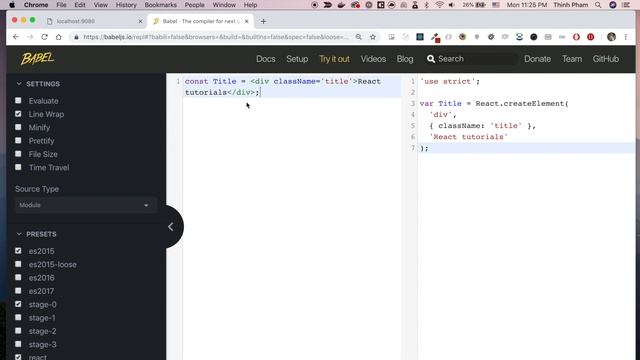Click zoom magnifier in address bar

coord(358,37)
